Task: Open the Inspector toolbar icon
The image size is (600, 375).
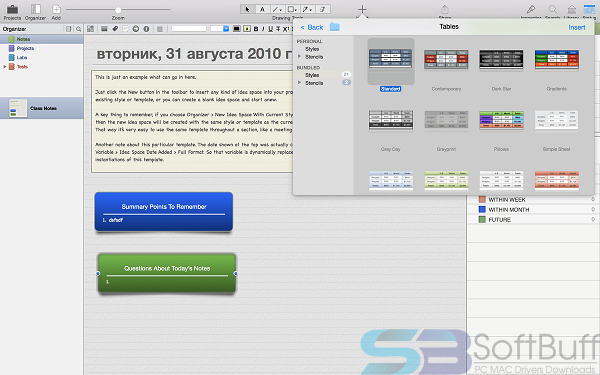Action: click(x=531, y=9)
